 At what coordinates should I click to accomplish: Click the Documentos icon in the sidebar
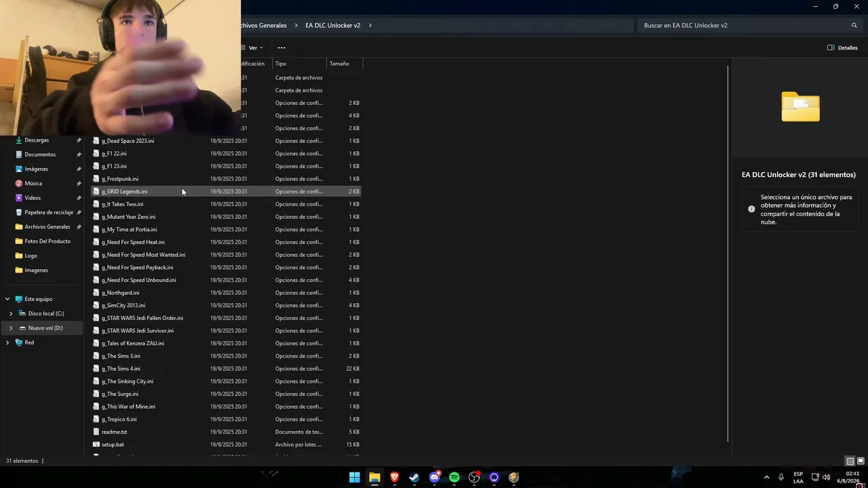pos(19,155)
